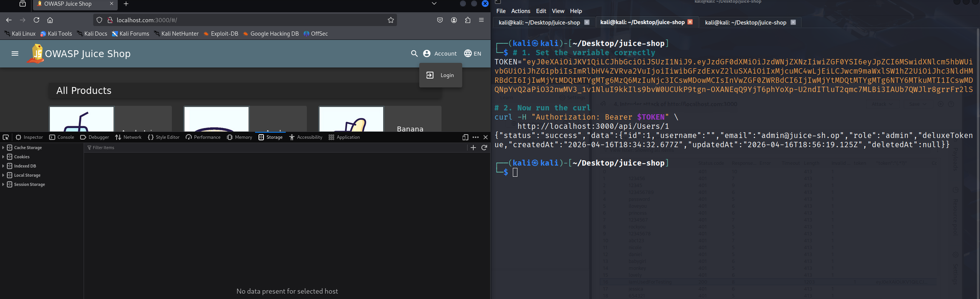Switch to the Accessibility panel

(x=306, y=137)
